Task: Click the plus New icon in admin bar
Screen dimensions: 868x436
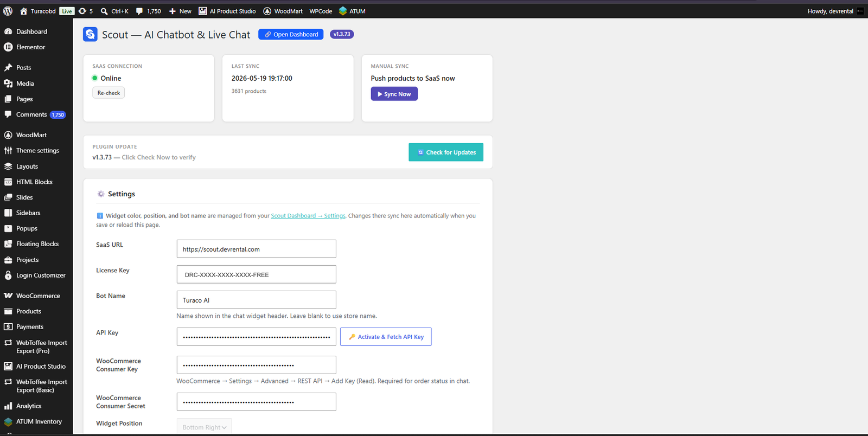Action: click(173, 11)
